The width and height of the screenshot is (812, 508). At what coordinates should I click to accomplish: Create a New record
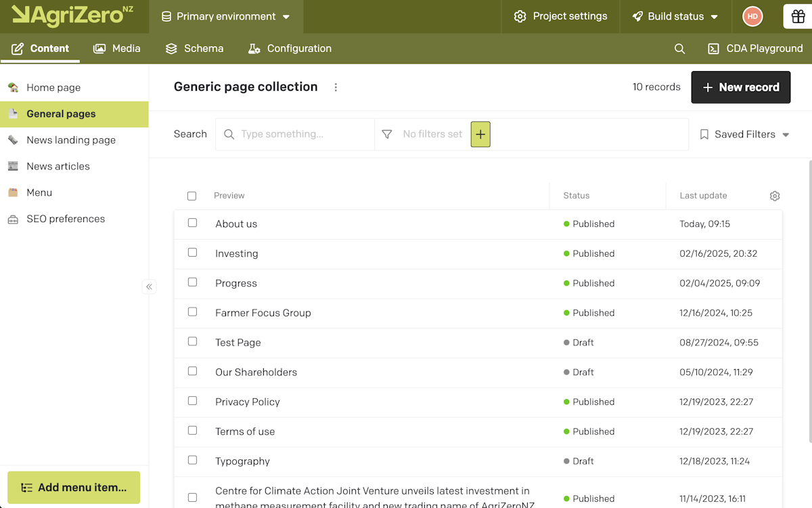click(741, 87)
